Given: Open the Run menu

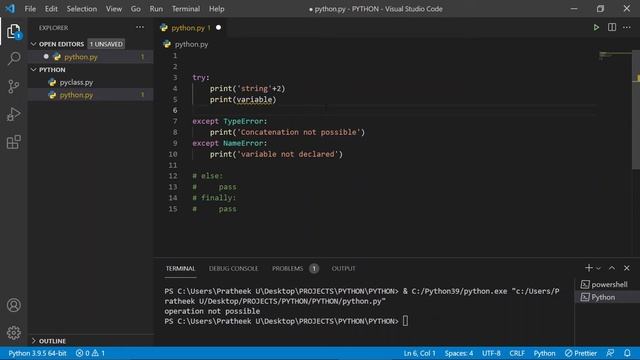Looking at the screenshot, I should pyautogui.click(x=156, y=9).
